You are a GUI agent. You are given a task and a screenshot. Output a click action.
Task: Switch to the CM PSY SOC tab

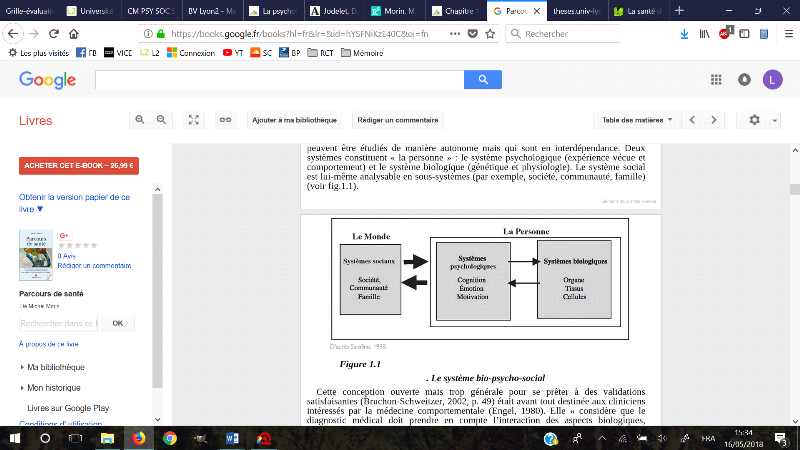[151, 11]
